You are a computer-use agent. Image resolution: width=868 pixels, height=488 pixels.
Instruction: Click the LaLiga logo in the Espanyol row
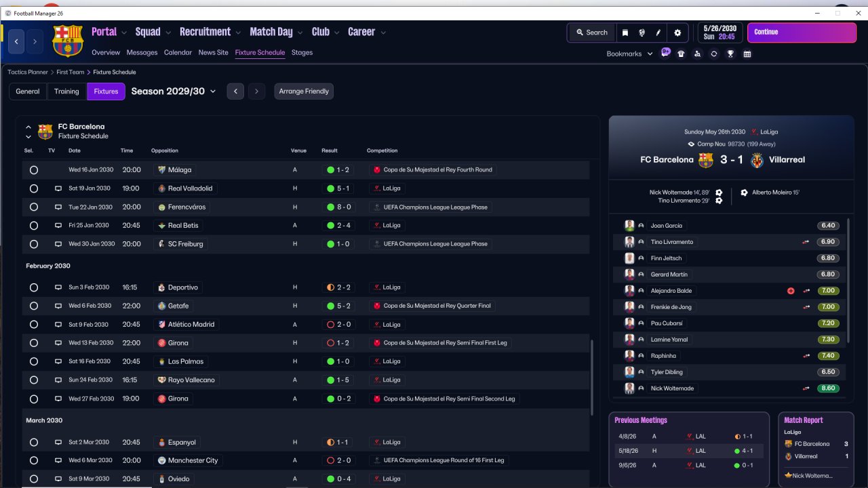point(376,442)
